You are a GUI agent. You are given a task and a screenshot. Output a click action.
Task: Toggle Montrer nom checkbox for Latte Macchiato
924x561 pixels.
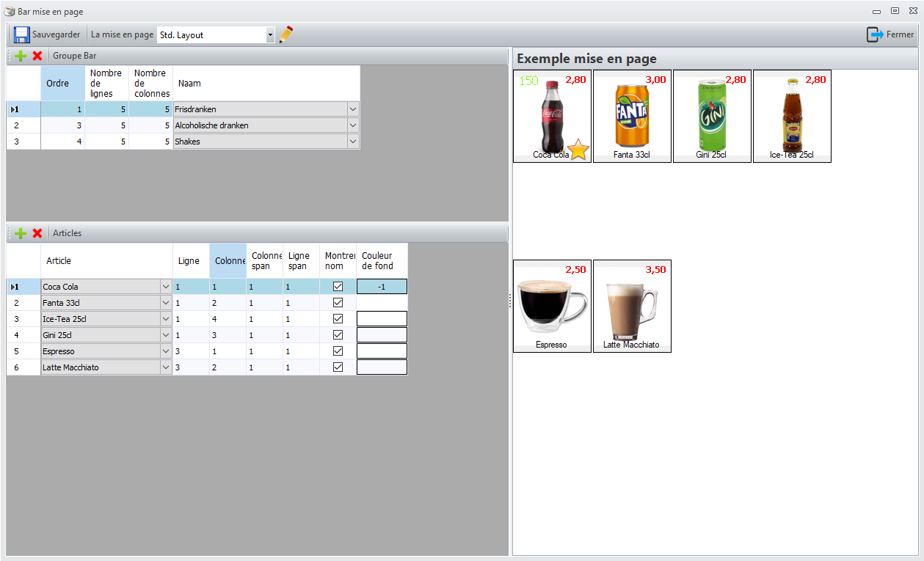[338, 367]
